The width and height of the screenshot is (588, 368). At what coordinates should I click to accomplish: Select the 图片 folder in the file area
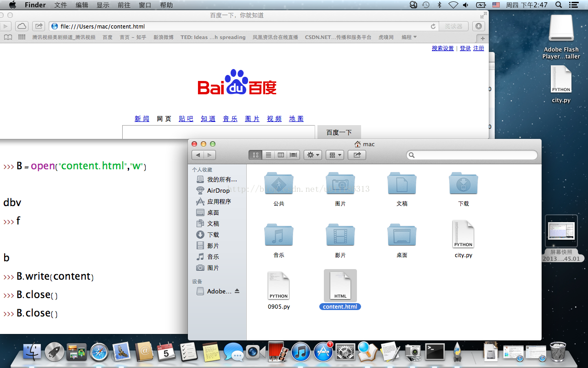[340, 184]
